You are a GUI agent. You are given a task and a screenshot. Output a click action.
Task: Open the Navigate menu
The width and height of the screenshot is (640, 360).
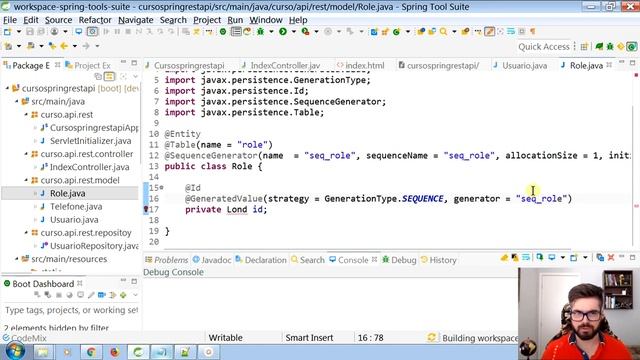(136, 20)
